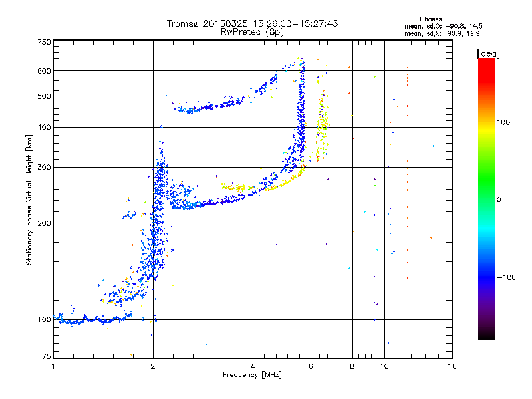Screen dimensions: 532x399
Task: Click the x-axis tick label '6'
Action: click(311, 366)
